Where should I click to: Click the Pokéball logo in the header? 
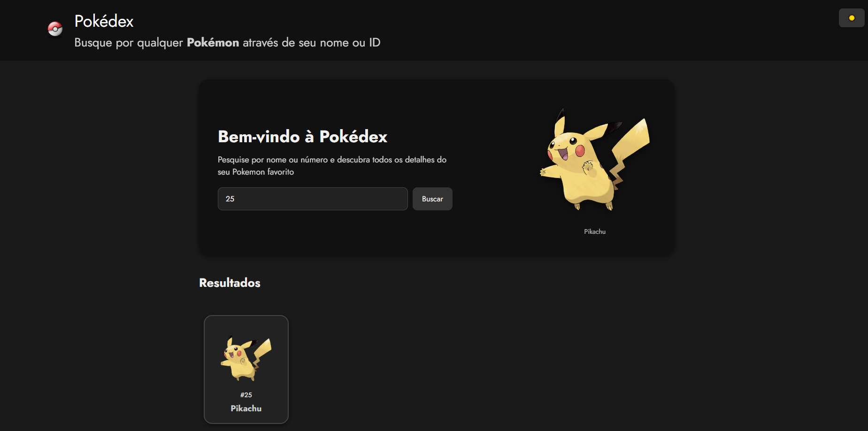[55, 29]
